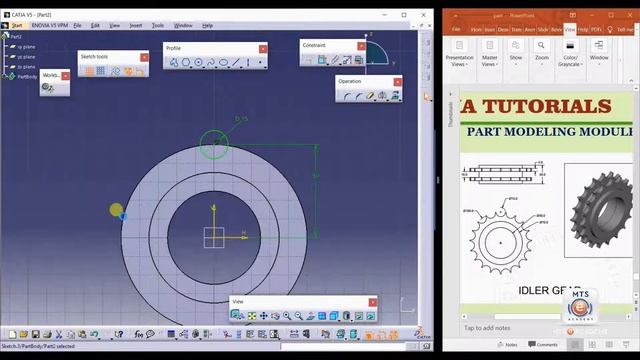Viewport: 640px width, 360px height.
Task: Click the Save icon in bottom toolbar
Action: tap(36, 335)
